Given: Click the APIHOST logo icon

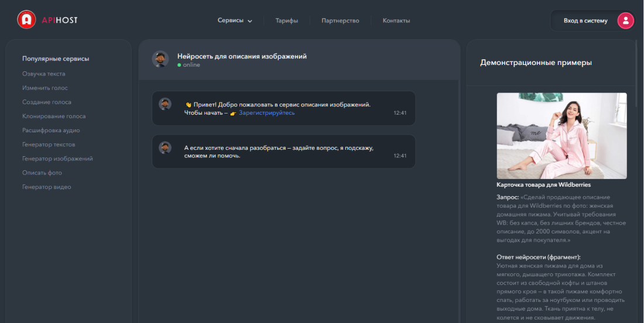Looking at the screenshot, I should click(x=26, y=20).
